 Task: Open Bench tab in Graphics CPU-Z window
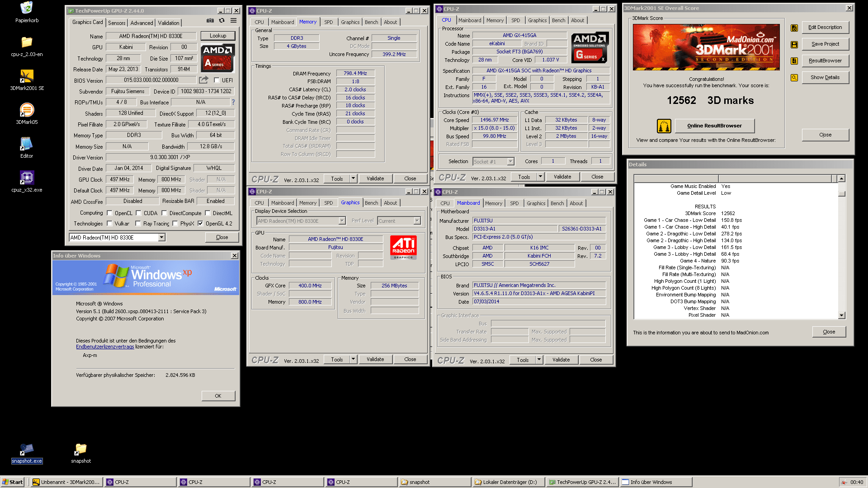point(371,203)
